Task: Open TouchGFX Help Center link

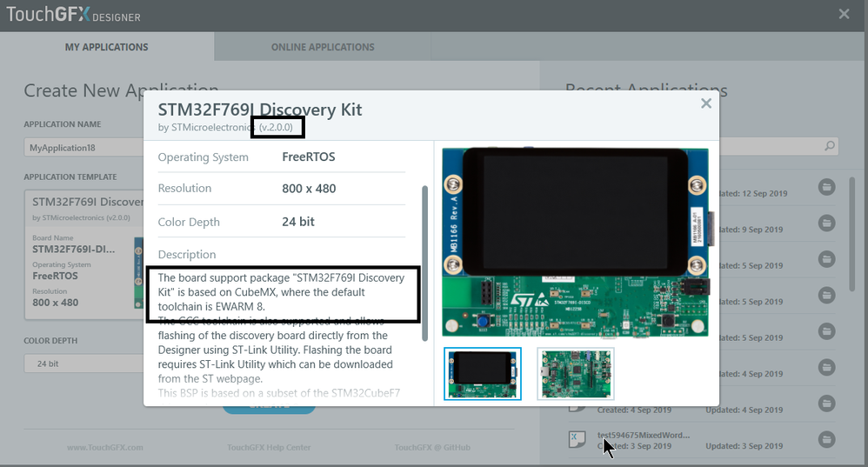Action: click(269, 447)
